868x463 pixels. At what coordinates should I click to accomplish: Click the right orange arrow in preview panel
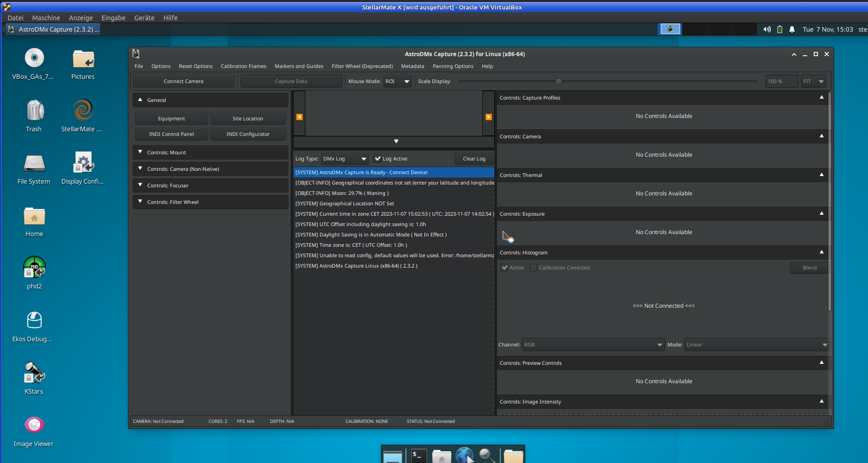tap(489, 117)
